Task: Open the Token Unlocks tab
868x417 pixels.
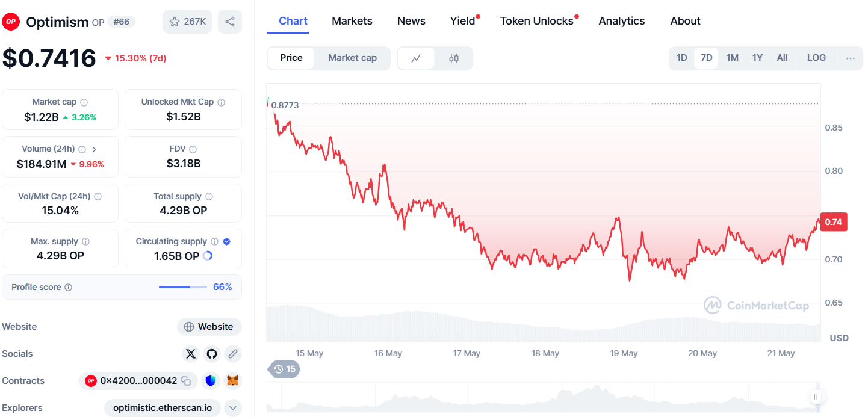Action: point(536,21)
